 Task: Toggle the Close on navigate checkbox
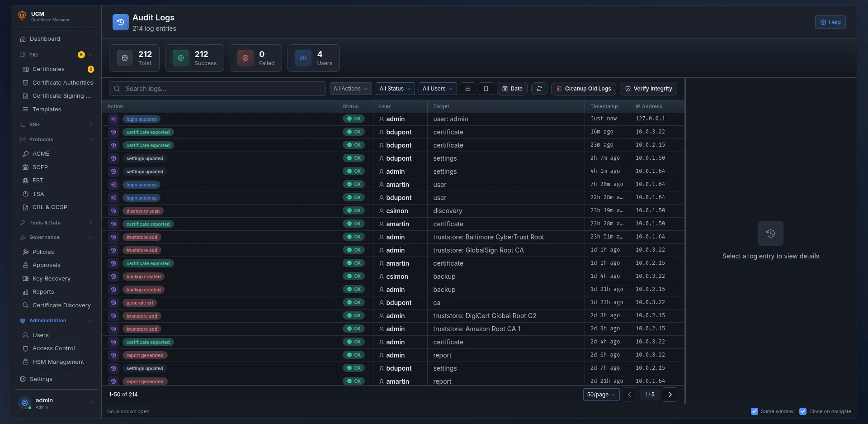[x=803, y=411]
